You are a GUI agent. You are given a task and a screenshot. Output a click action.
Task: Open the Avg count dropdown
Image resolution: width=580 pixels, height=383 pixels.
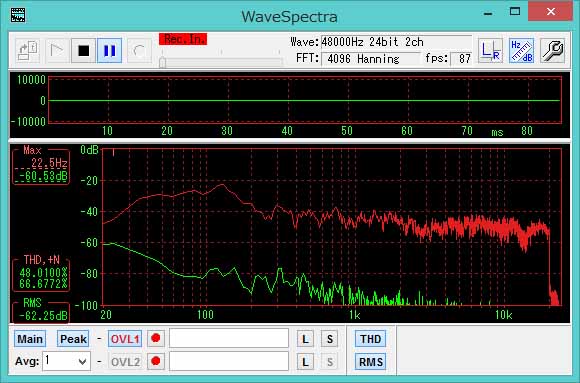[x=67, y=361]
